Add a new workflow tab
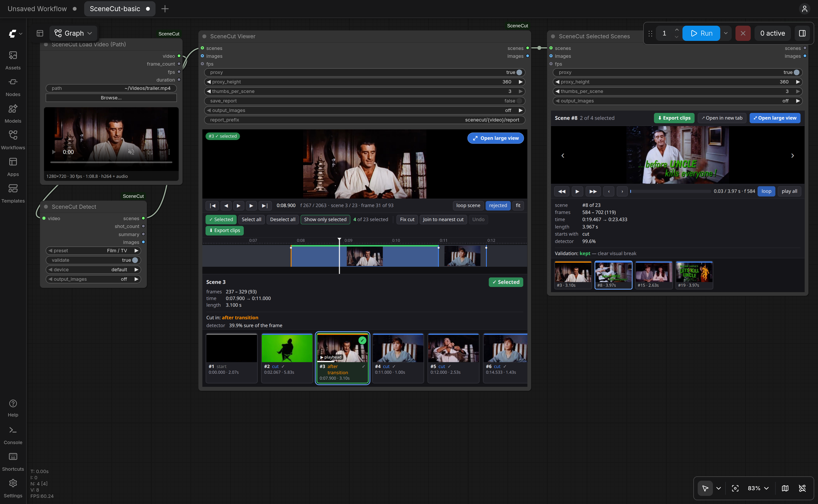Viewport: 818px width, 504px height. (x=165, y=9)
